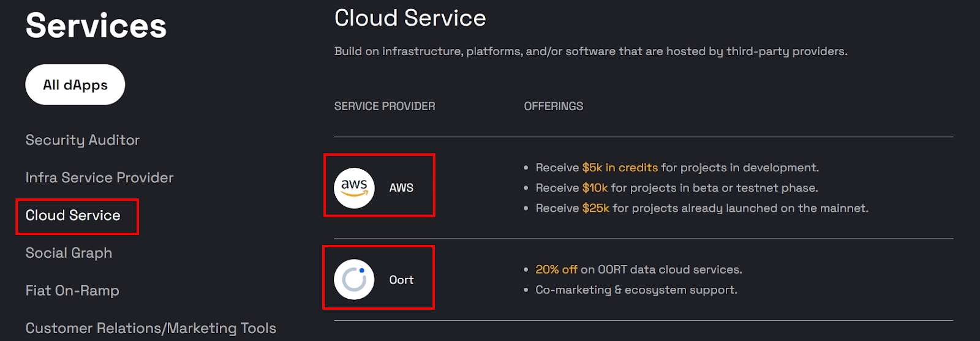Image resolution: width=980 pixels, height=341 pixels.
Task: Click the 20% off Oort discount text
Action: (556, 269)
